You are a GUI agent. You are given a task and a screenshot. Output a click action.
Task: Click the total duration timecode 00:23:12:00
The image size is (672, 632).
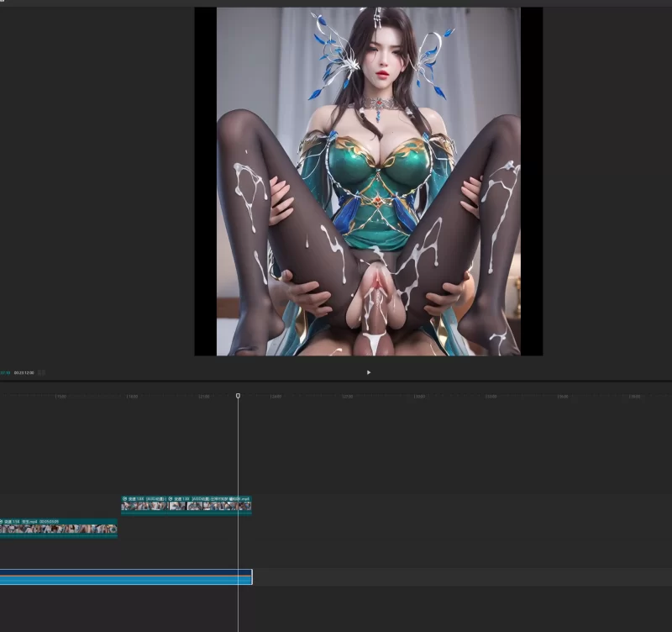tap(24, 372)
